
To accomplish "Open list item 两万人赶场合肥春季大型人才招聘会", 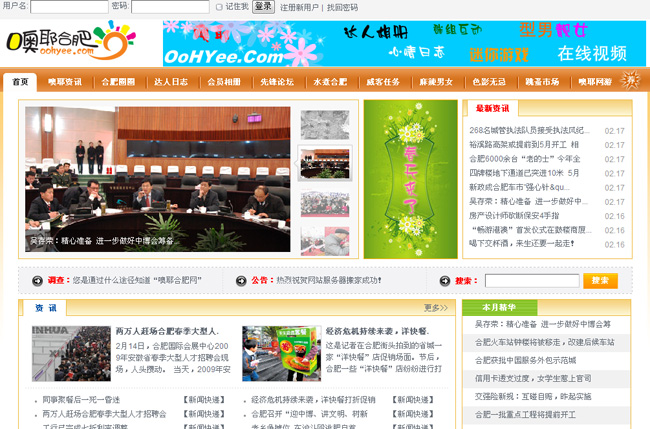I will click(x=104, y=414).
